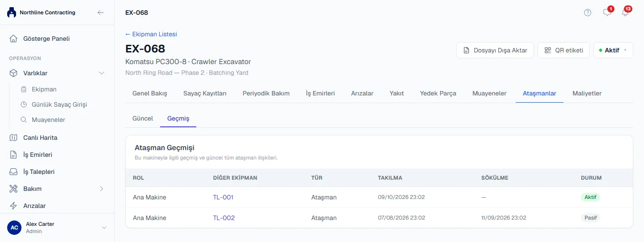Click the ROL column header

tap(138, 178)
